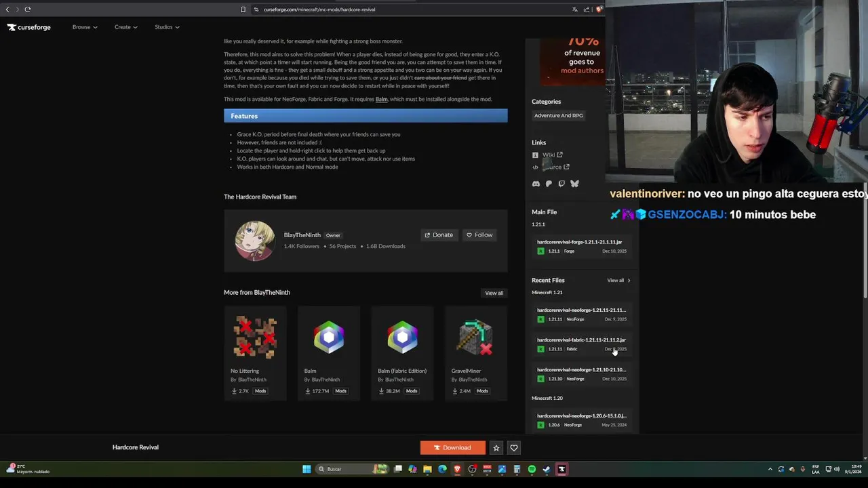This screenshot has height=488, width=868.
Task: Open the CurseForge home logo
Action: coord(29,27)
